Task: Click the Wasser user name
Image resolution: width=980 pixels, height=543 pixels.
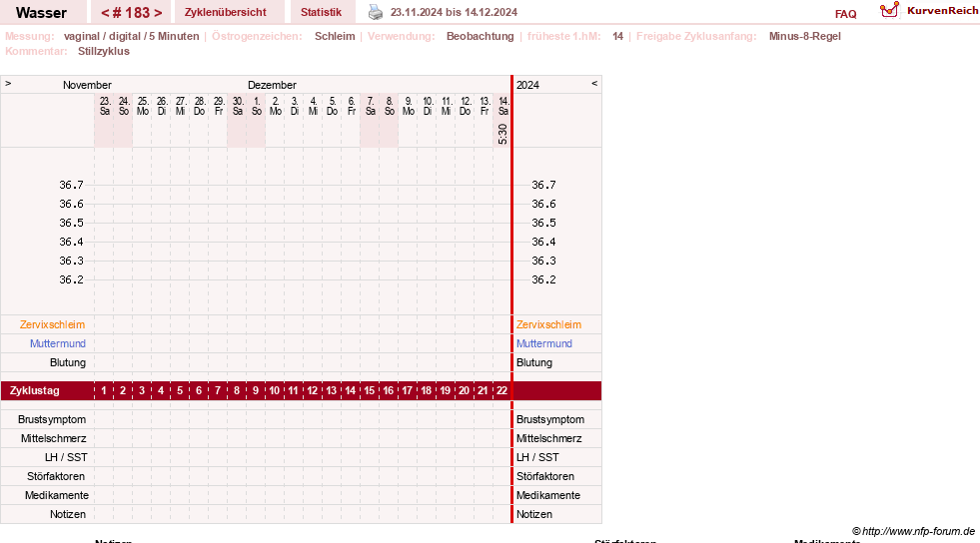Action: (x=41, y=13)
